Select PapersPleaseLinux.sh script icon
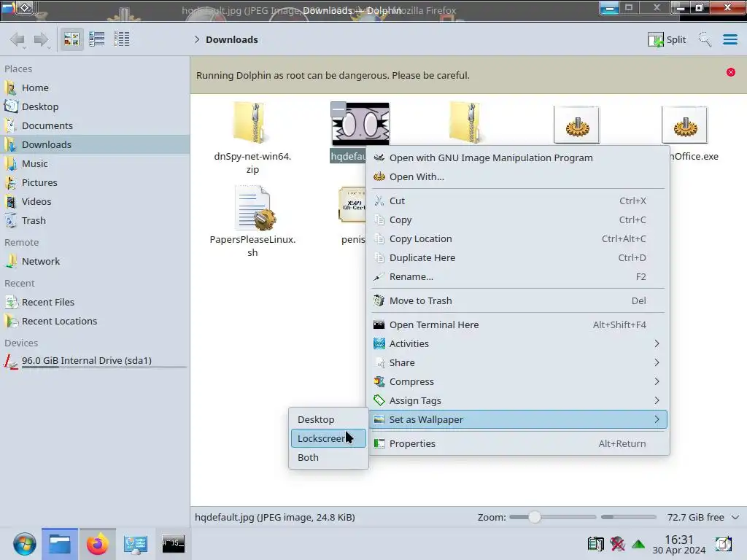 [x=255, y=208]
